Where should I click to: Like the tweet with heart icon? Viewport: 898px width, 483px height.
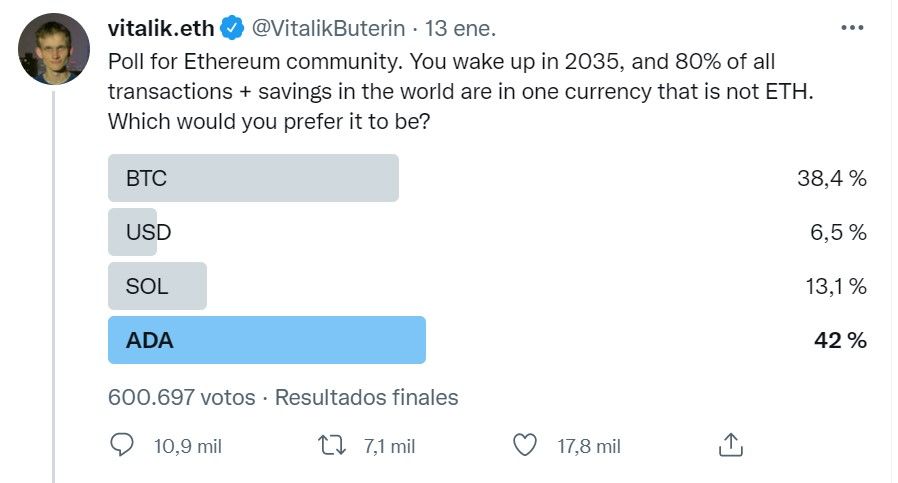point(525,445)
